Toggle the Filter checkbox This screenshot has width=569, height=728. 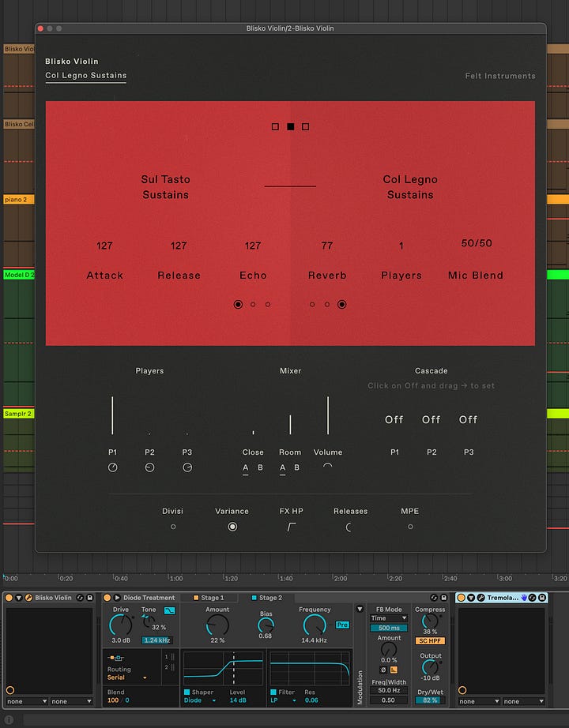coord(273,692)
